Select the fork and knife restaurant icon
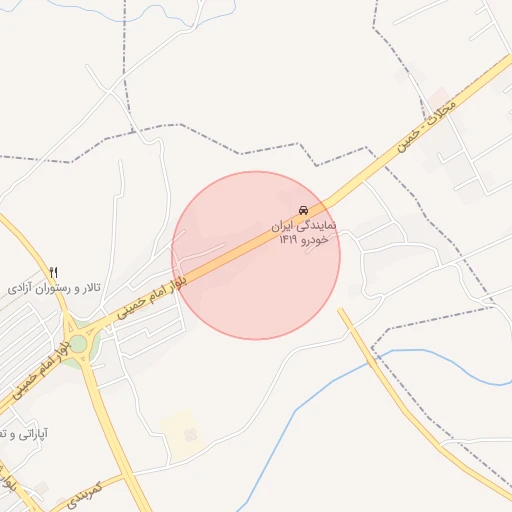 [54, 272]
